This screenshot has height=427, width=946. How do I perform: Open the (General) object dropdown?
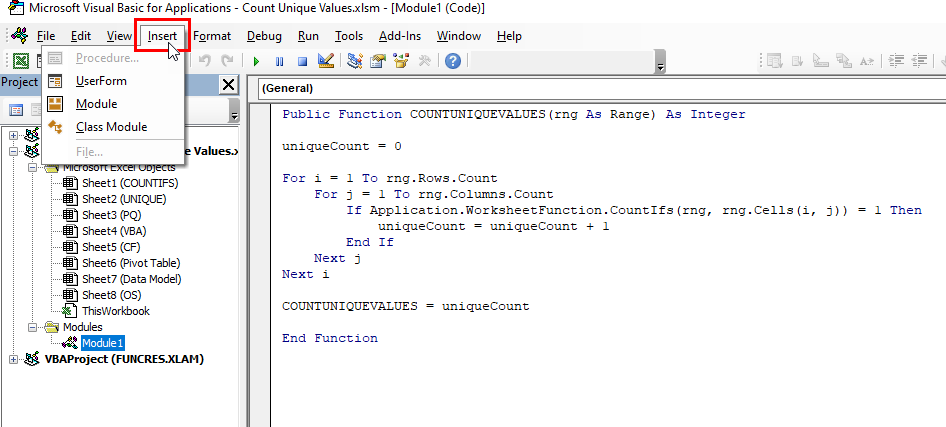pos(601,89)
